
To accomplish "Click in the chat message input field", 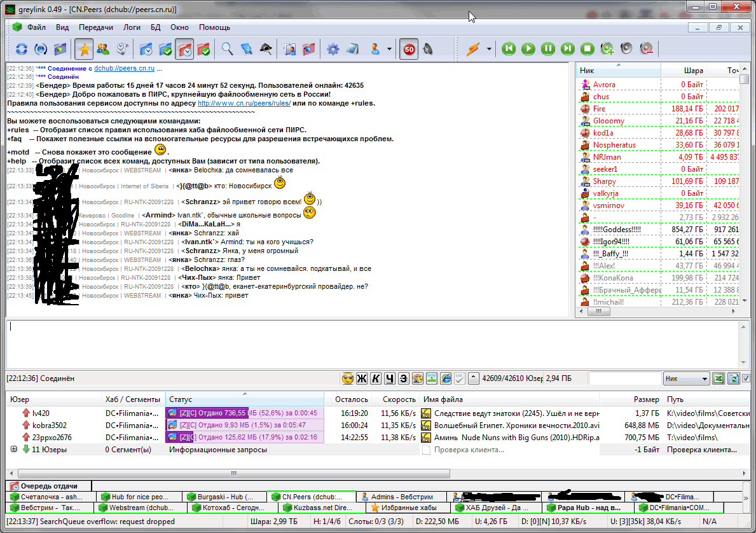I will (372, 344).
